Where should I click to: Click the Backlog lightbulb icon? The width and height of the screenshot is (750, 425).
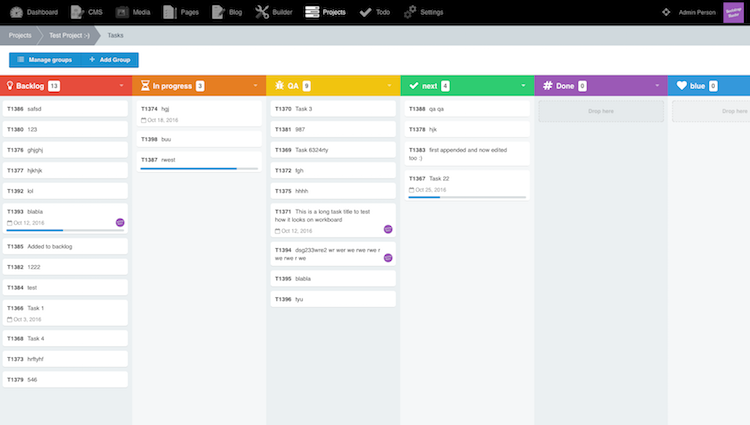point(10,86)
